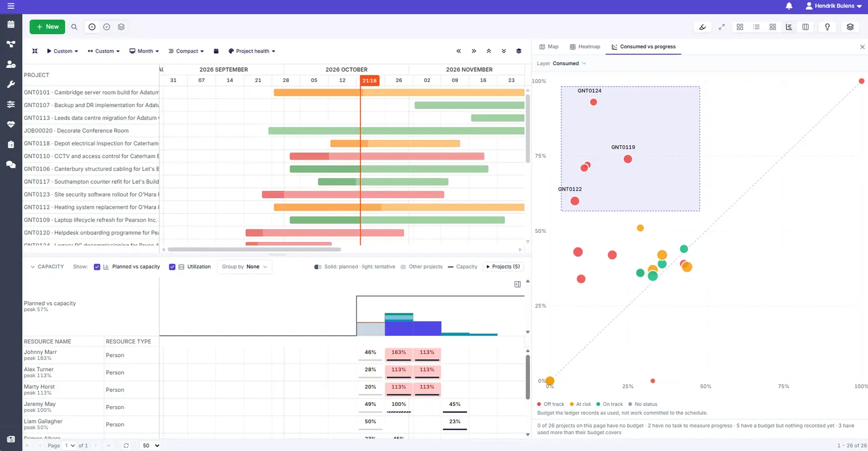The width and height of the screenshot is (868, 451).
Task: Click the calendar date picker icon in Gantt toolbar
Action: click(x=216, y=51)
